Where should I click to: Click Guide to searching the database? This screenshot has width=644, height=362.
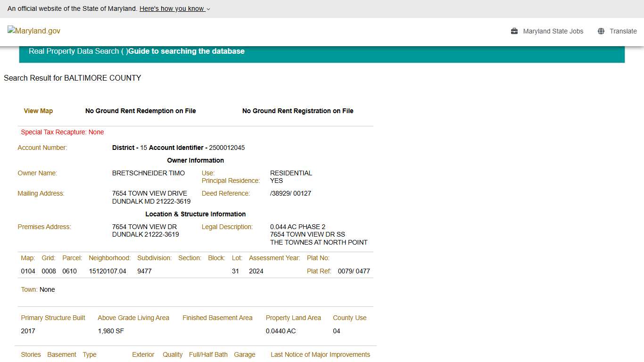tap(187, 51)
